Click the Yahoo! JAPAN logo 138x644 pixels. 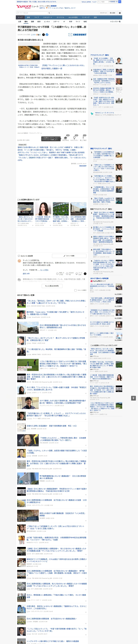(x=24, y=7)
